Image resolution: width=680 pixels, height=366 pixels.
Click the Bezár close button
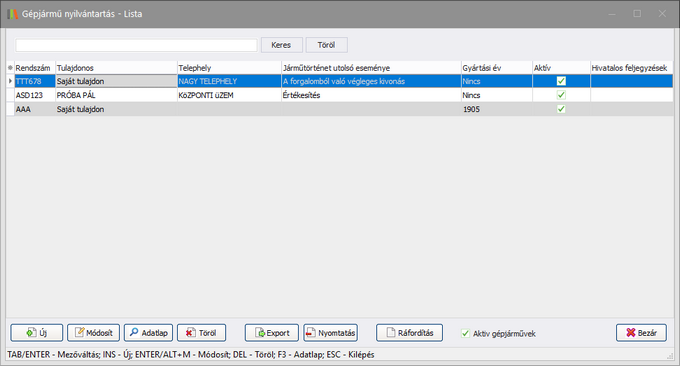coord(641,333)
